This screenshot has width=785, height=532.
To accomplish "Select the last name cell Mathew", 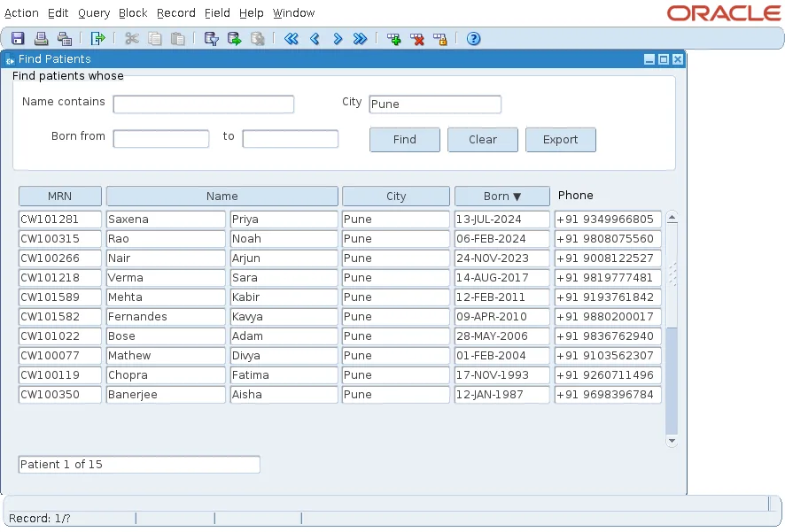I will click(x=166, y=356).
